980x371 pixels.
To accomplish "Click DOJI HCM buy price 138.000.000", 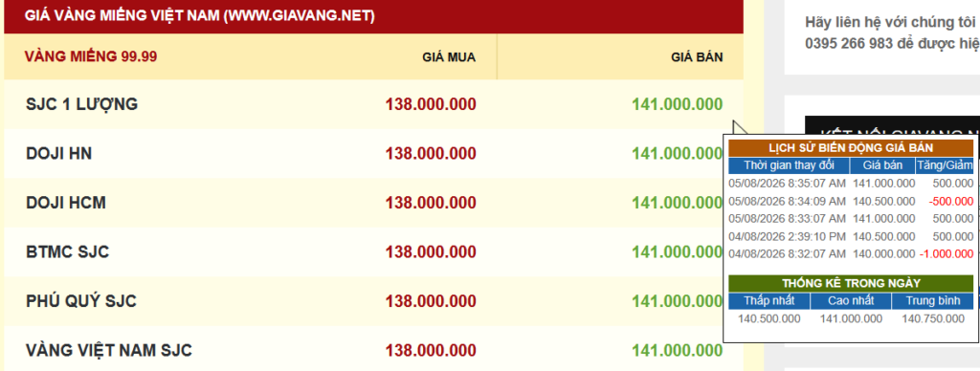I will pyautogui.click(x=431, y=203).
